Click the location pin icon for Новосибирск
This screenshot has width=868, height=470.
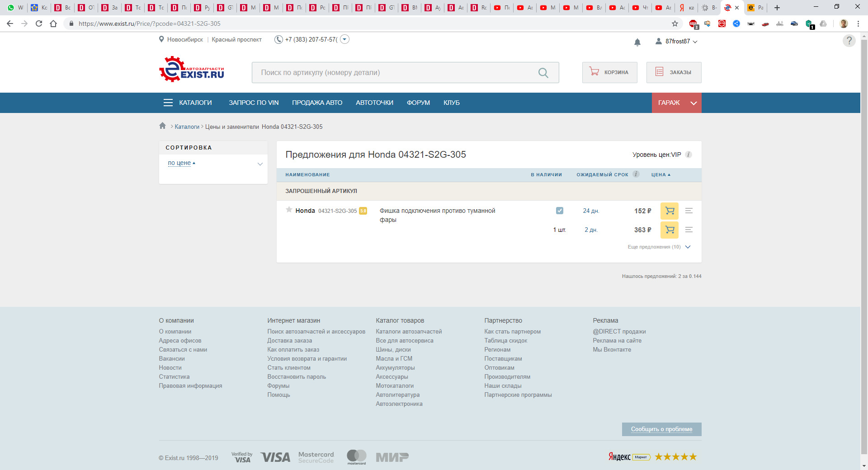(x=161, y=39)
